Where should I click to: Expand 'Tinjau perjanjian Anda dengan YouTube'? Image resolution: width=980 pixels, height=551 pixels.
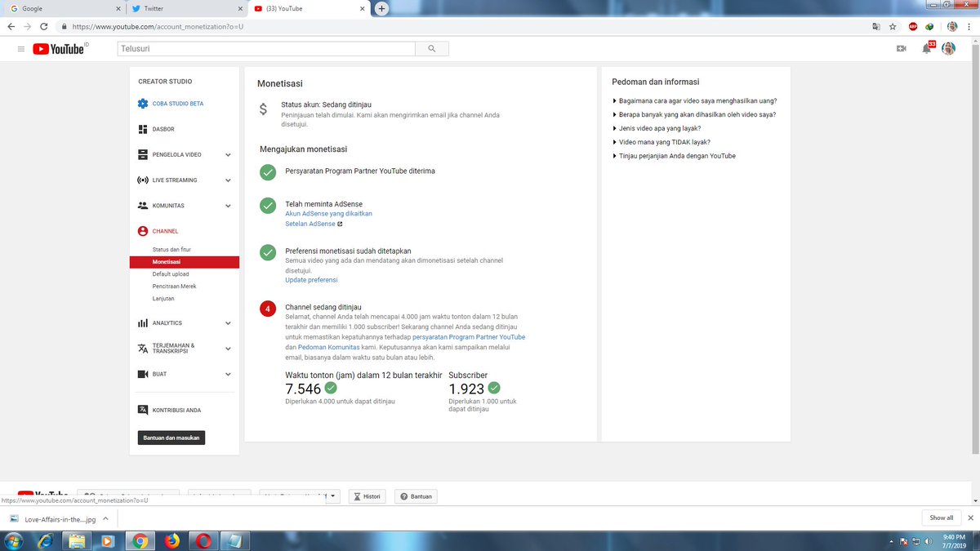point(674,156)
